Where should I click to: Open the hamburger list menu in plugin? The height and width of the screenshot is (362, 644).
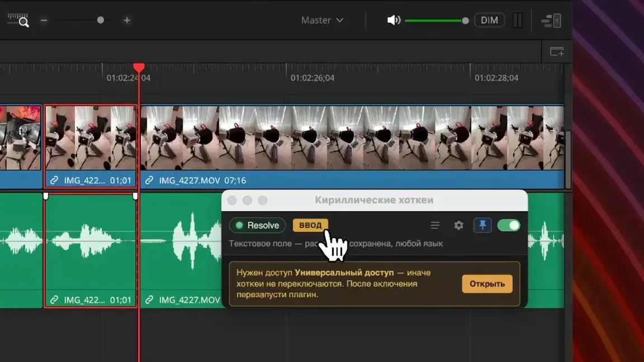click(x=435, y=225)
